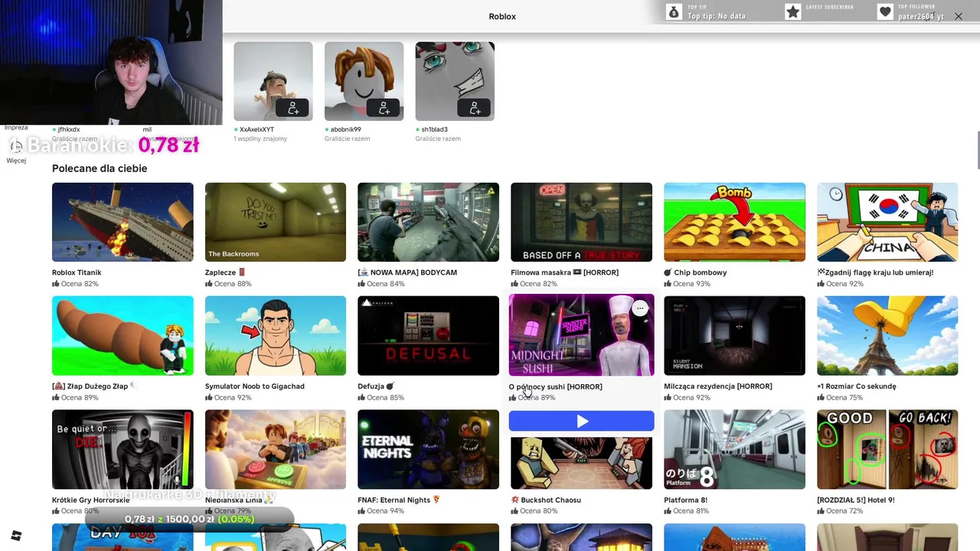Close the stream overlay bar with the X
Screen dimensions: 980x551
click(959, 16)
